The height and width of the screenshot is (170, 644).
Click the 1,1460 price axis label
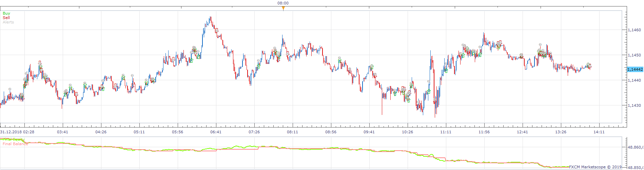click(x=634, y=30)
